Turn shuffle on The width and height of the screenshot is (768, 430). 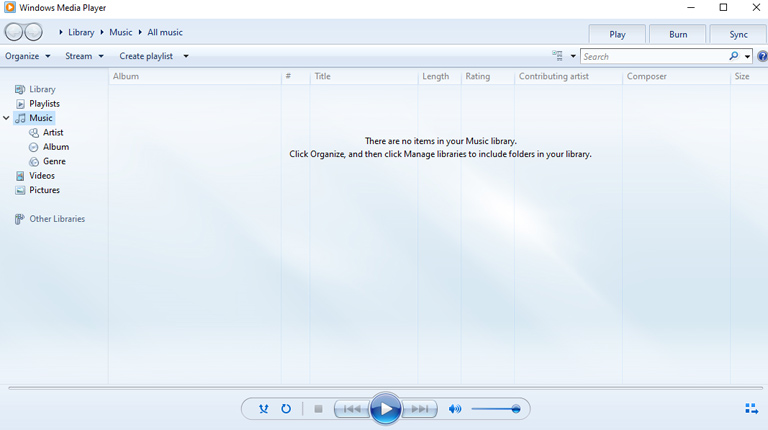click(x=264, y=408)
